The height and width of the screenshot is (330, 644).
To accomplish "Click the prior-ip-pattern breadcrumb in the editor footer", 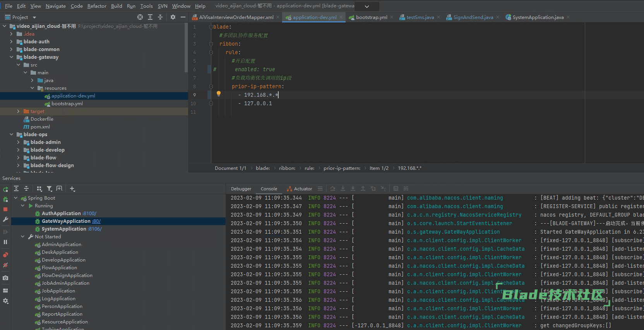I will tap(342, 168).
